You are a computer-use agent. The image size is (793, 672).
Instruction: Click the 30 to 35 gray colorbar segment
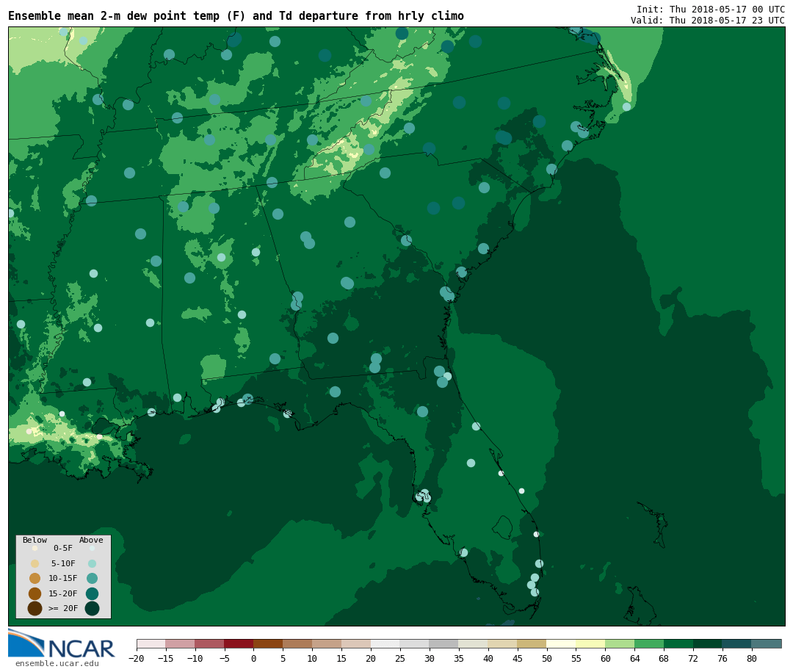444,644
